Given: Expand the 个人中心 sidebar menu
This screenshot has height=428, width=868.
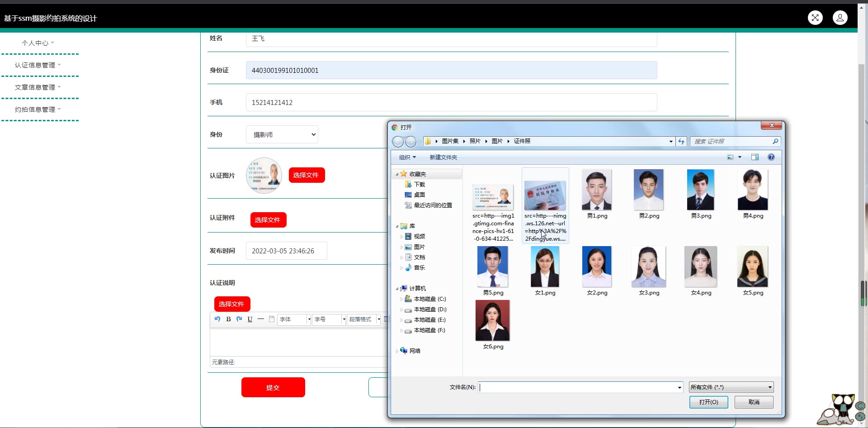Looking at the screenshot, I should (38, 43).
